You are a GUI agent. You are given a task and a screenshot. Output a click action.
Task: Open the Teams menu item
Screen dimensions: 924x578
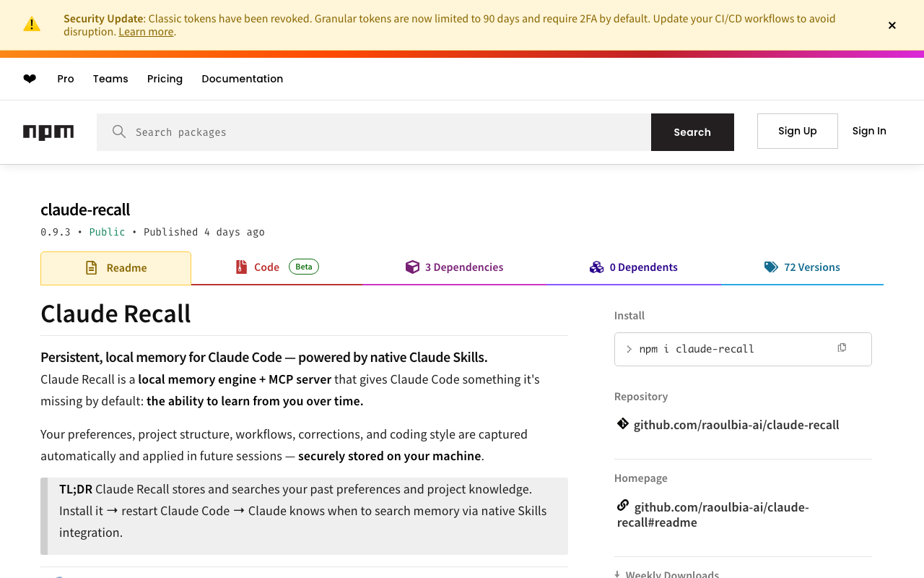point(110,79)
